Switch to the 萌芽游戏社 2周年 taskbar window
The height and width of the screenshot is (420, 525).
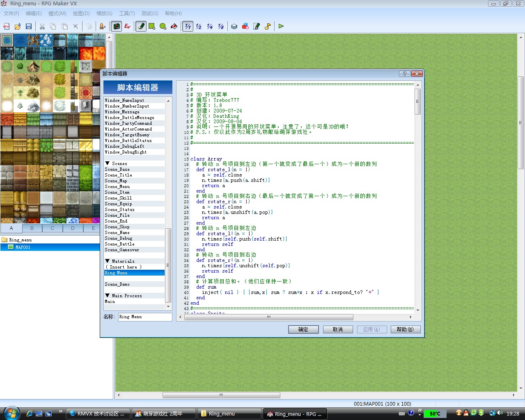coord(164,414)
